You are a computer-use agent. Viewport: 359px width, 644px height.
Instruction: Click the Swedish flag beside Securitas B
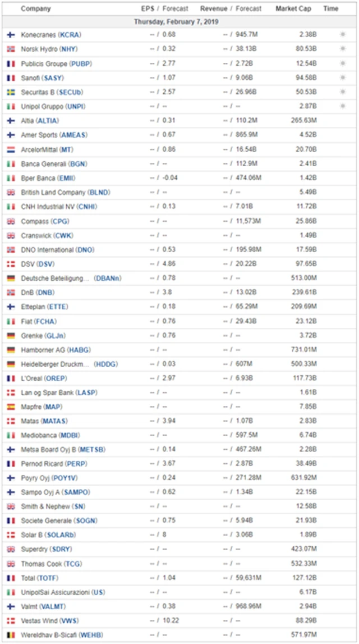click(x=11, y=92)
